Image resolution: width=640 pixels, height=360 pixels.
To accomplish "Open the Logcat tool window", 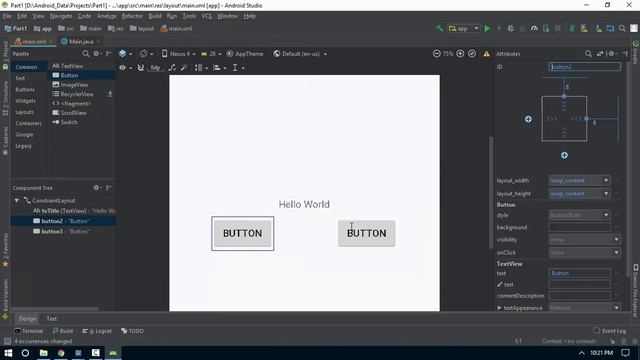I will pos(97,331).
